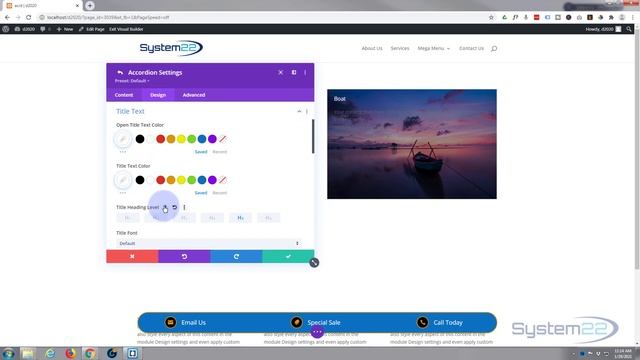Image resolution: width=640 pixels, height=360 pixels.
Task: Switch to the Content tab
Action: click(x=124, y=95)
